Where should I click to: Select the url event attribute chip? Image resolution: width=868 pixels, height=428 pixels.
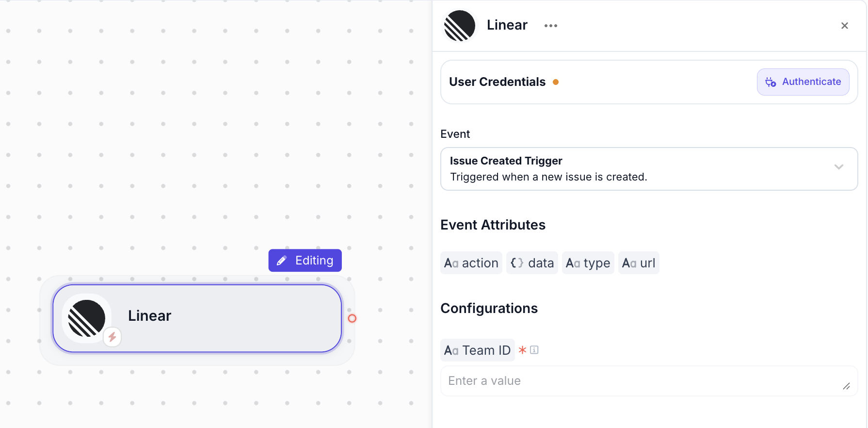[639, 263]
